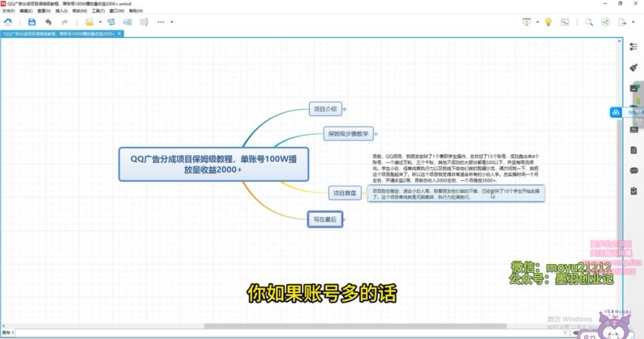Viewport: 644px width, 339px height.
Task: Open the Comments panel in the right sidebar
Action: (x=634, y=170)
